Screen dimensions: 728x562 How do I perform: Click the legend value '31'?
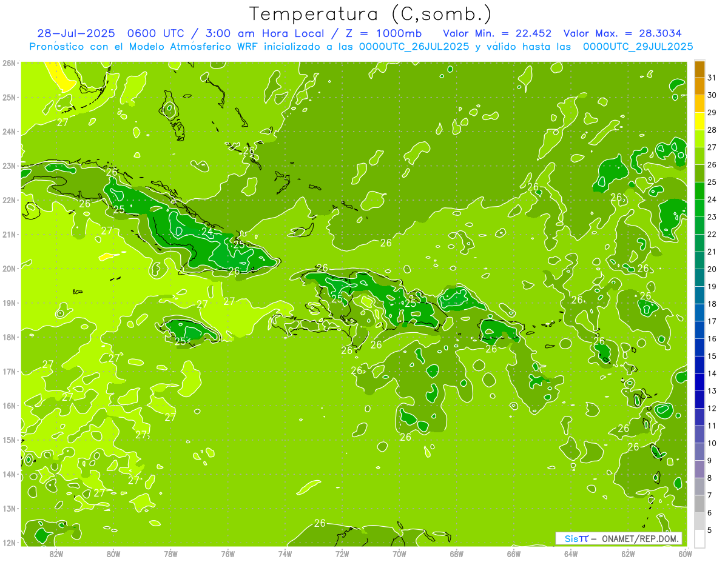pos(712,78)
